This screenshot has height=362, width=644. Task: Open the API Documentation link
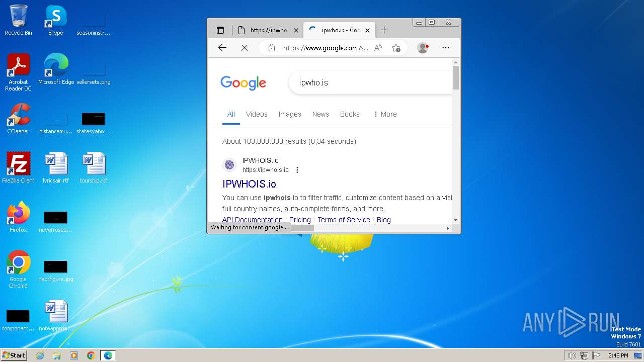pyautogui.click(x=253, y=220)
